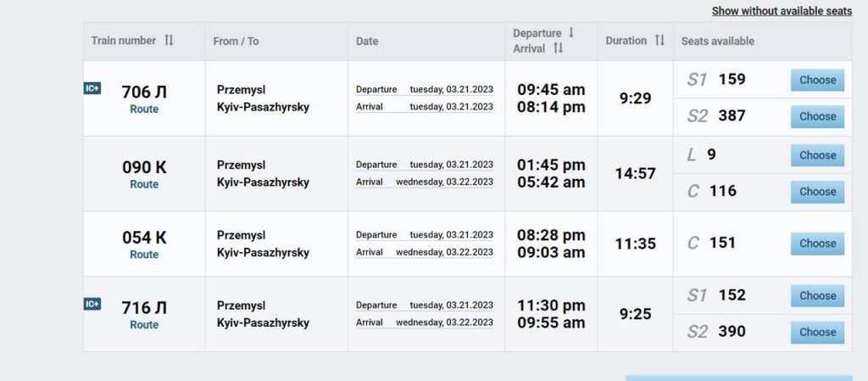Open Route for train 716 Л
Screen dimensions: 868x381
(144, 325)
